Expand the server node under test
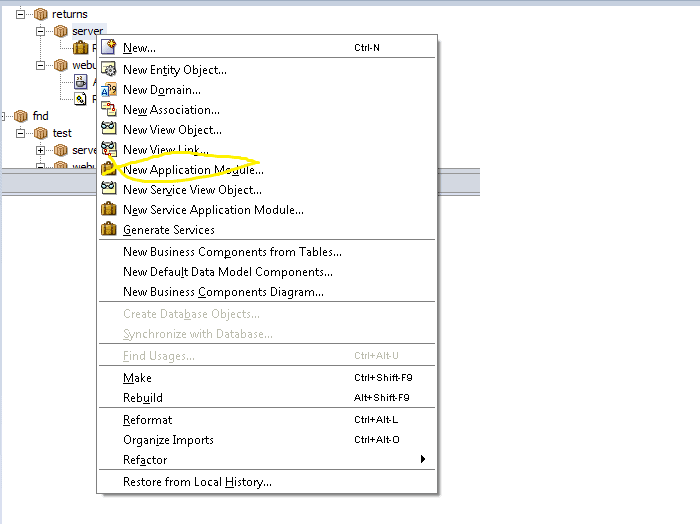 click(x=41, y=150)
